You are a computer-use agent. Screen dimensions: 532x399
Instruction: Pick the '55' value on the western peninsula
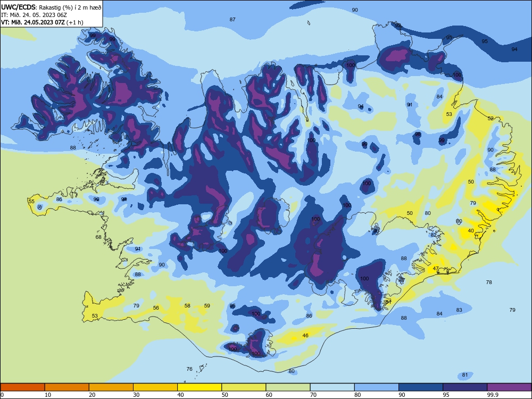pyautogui.click(x=31, y=201)
